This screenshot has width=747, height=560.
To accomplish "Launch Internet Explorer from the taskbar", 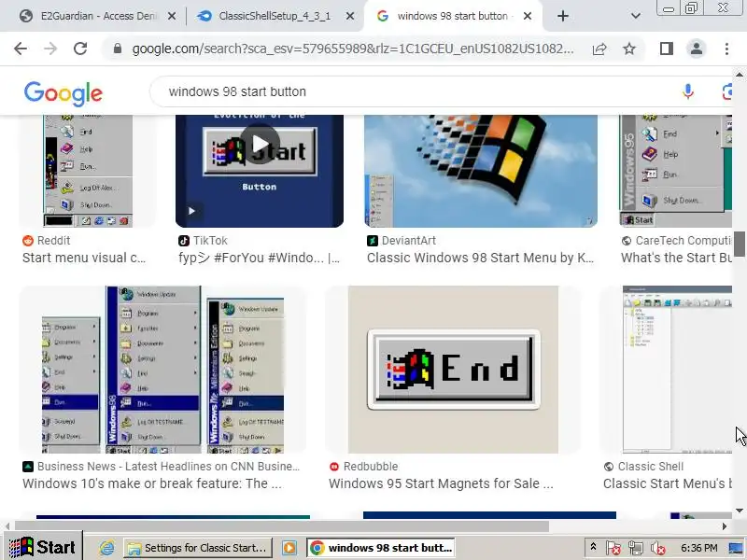I will (x=106, y=548).
